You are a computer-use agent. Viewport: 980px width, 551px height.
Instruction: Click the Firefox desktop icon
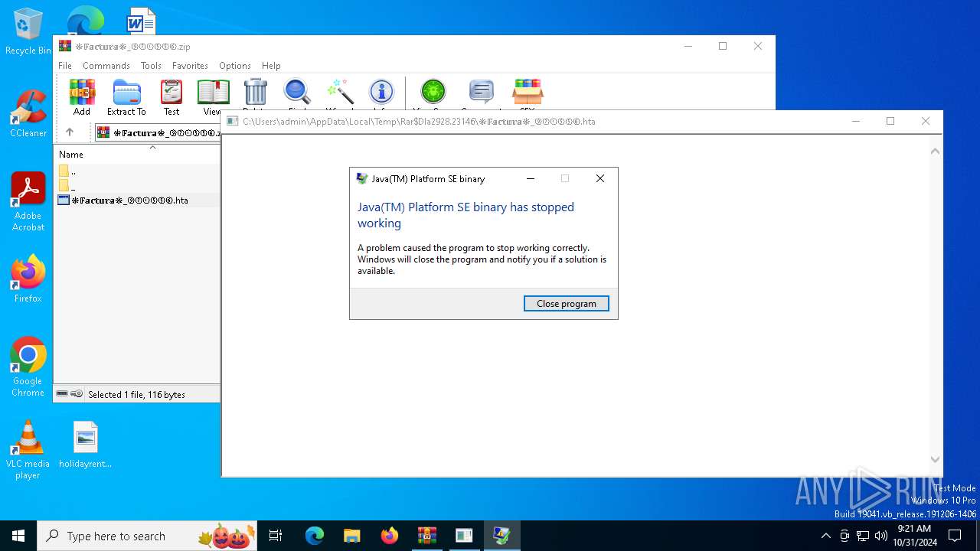point(28,279)
